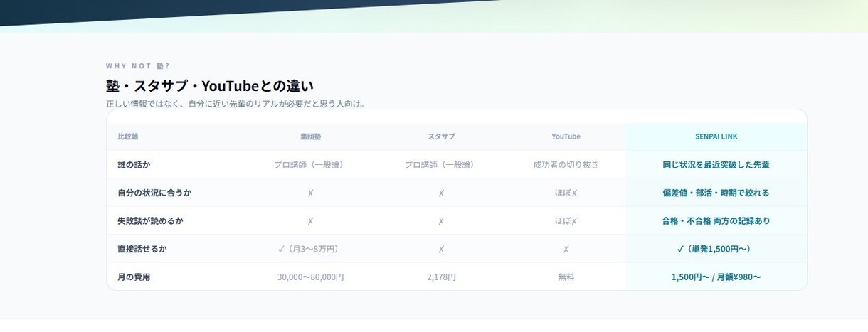The width and height of the screenshot is (868, 332).
Task: Click ほぼ✗ in the 自分の状況に合うか row
Action: click(x=566, y=193)
